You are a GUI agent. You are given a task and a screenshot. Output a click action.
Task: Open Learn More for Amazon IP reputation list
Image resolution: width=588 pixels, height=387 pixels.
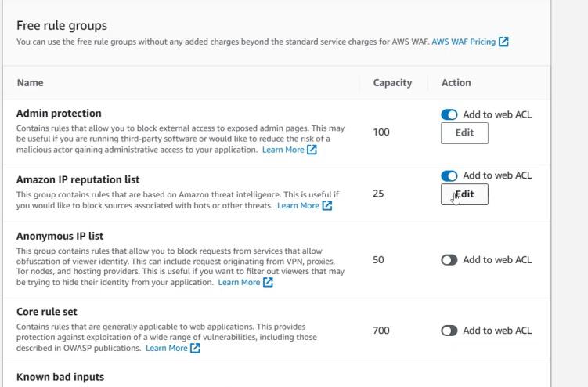[298, 206]
